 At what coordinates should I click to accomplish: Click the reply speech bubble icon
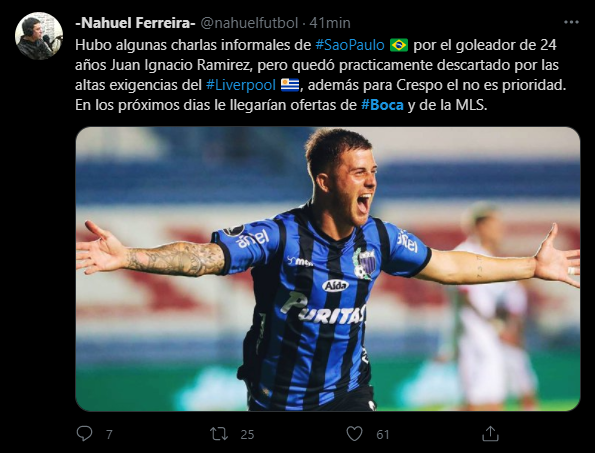[x=84, y=433]
